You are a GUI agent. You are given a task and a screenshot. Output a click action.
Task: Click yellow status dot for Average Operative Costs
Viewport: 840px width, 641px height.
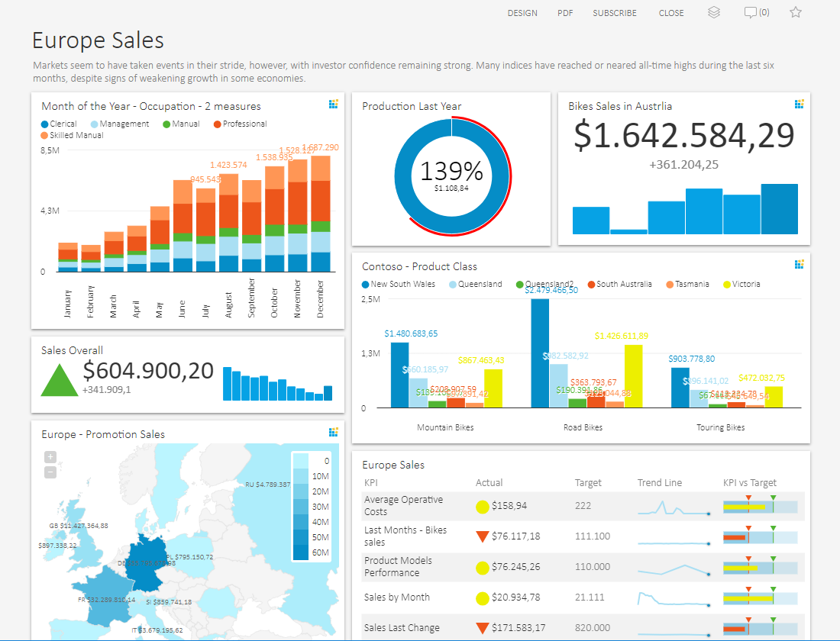[482, 507]
